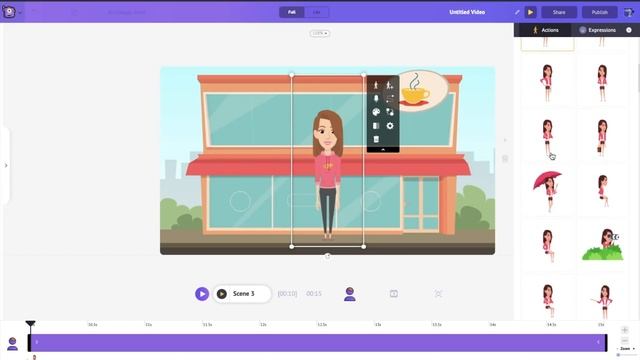640x360 pixels.
Task: Select the bottom-left seated pose thumbnail
Action: coord(547,300)
